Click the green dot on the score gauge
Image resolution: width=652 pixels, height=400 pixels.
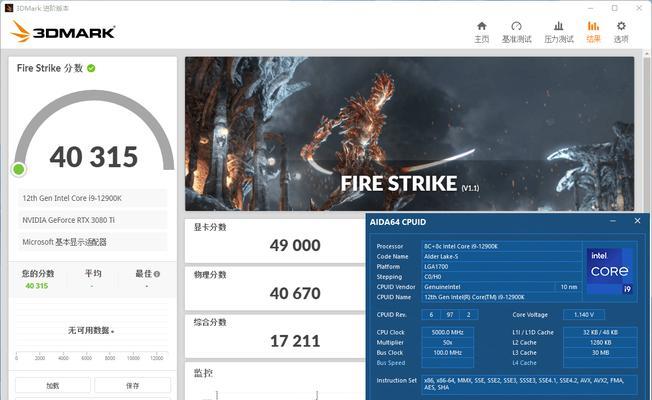19,169
